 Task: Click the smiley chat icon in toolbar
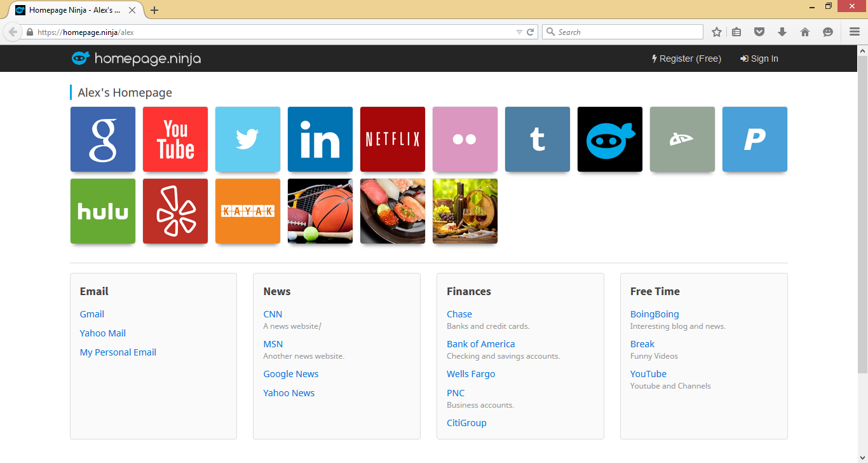828,32
